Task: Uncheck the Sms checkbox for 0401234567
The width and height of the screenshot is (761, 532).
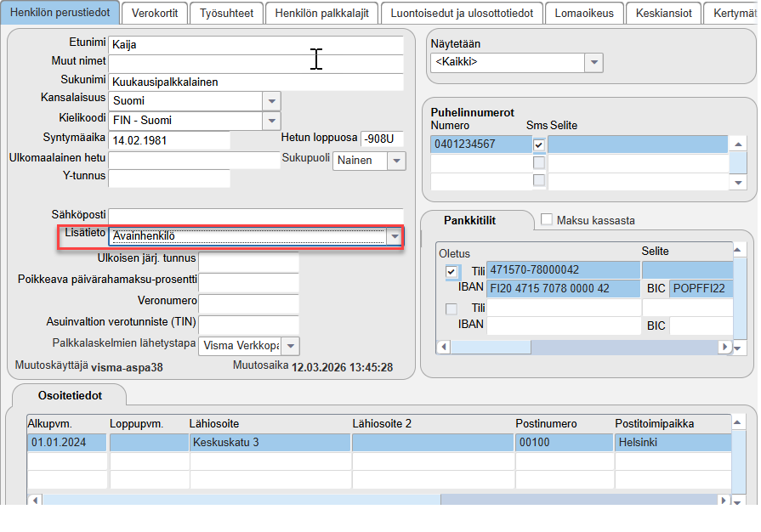Action: pyautogui.click(x=539, y=144)
